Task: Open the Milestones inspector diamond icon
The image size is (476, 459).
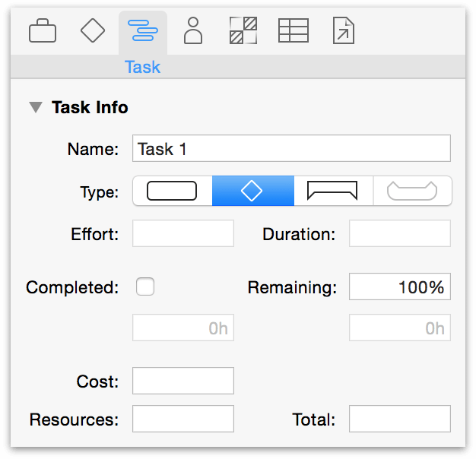Action: tap(93, 30)
